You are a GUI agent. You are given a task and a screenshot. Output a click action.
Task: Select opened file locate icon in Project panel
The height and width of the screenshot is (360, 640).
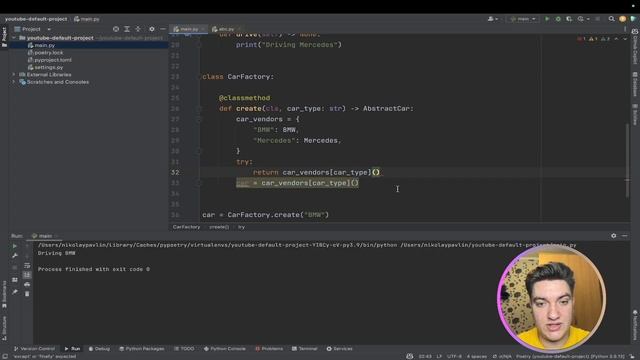[116, 29]
